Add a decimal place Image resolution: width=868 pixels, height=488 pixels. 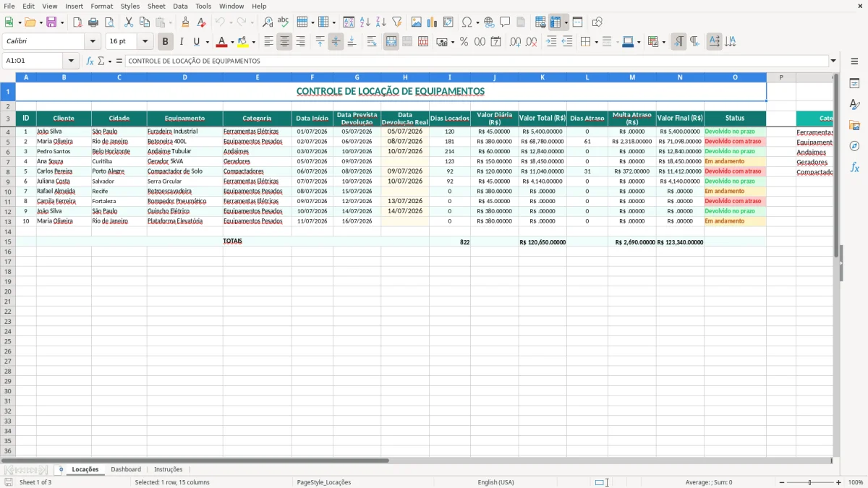(516, 42)
